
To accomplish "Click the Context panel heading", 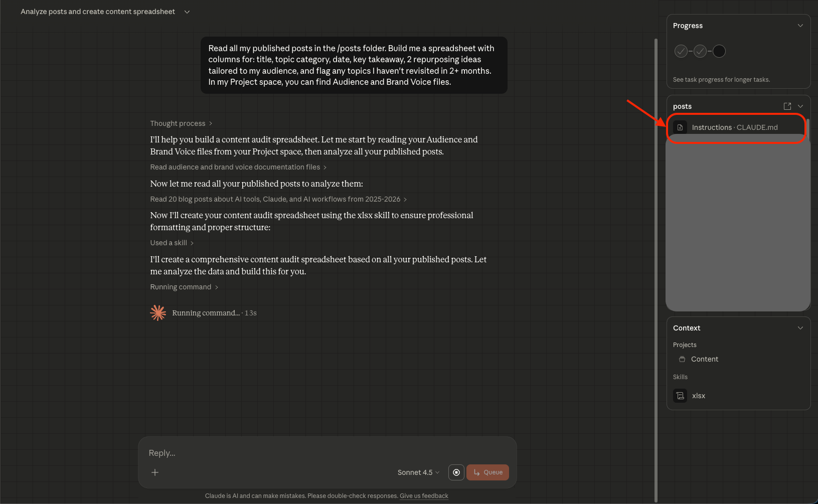I will pyautogui.click(x=687, y=328).
